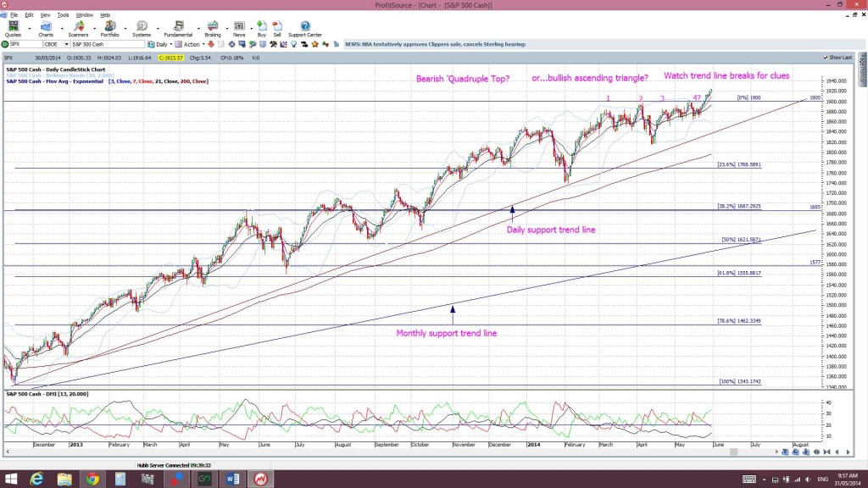Screen dimensions: 868x488
Task: Click the highlighted close price C:1923.57
Action: coord(170,58)
